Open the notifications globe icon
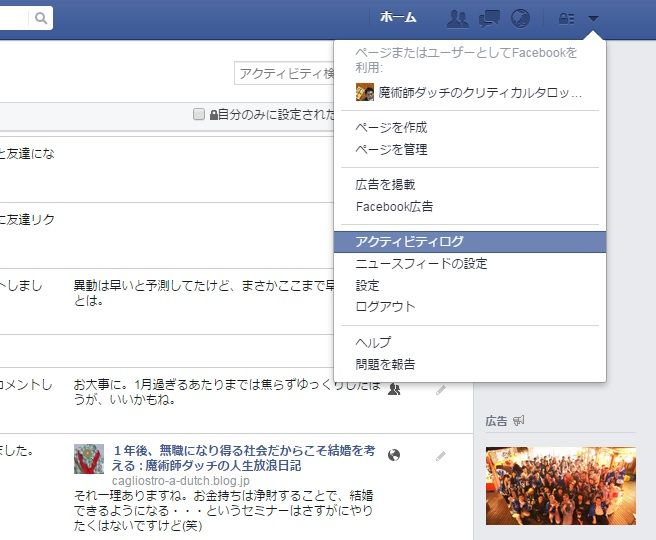The width and height of the screenshot is (656, 540). click(520, 18)
